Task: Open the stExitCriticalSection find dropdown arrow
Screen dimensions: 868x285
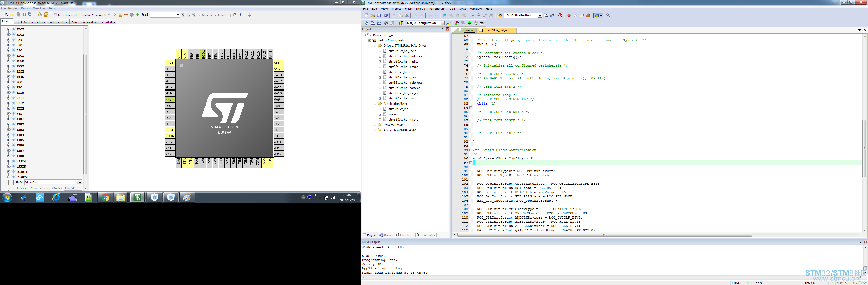Action: coord(540,16)
